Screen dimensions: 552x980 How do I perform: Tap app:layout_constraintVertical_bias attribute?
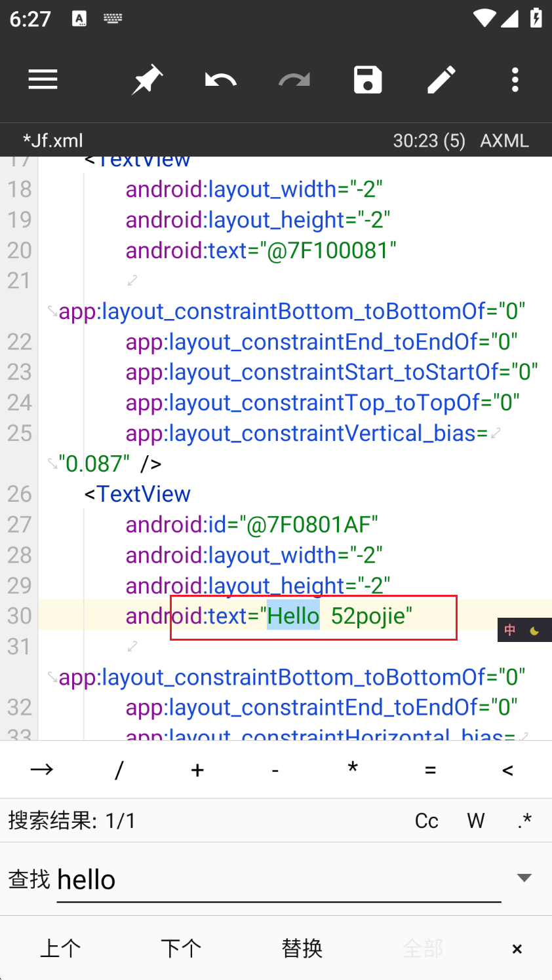tap(307, 433)
